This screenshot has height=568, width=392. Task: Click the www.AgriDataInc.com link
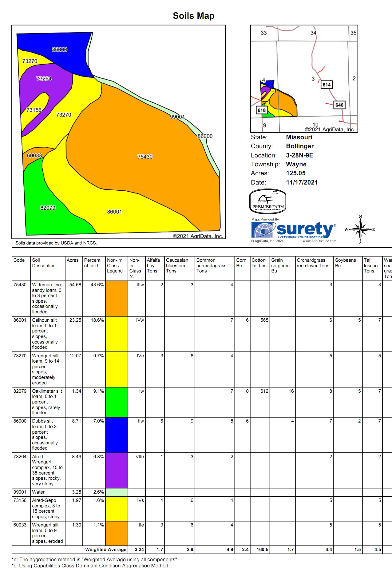click(x=319, y=241)
